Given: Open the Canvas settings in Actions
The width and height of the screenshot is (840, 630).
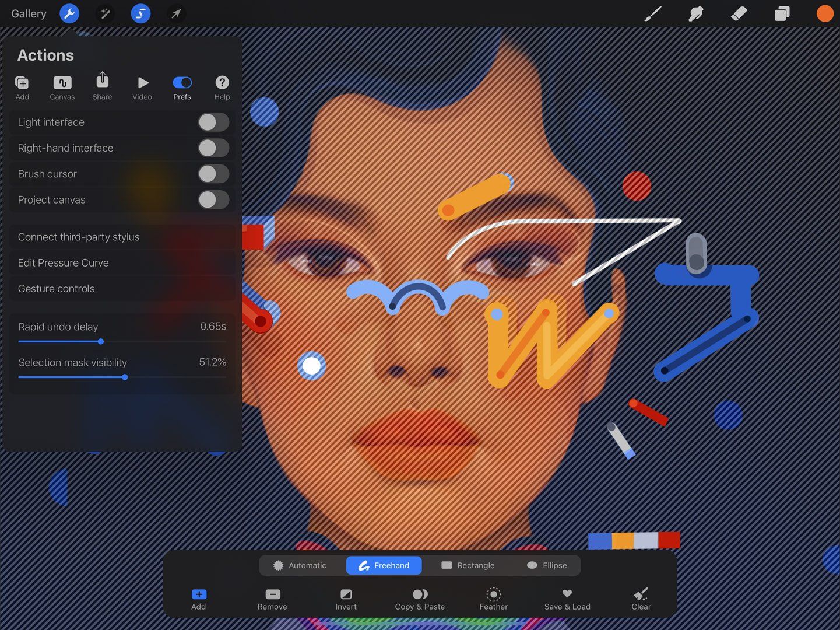Looking at the screenshot, I should click(62, 86).
